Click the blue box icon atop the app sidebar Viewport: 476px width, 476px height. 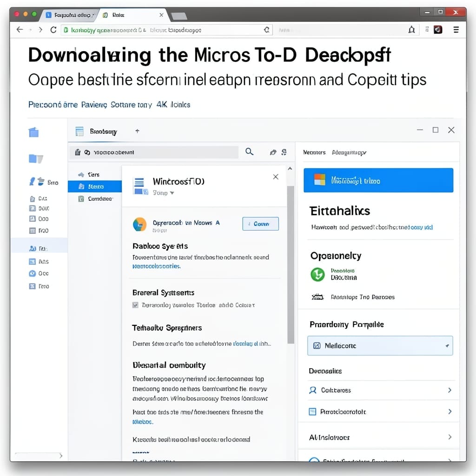click(33, 132)
